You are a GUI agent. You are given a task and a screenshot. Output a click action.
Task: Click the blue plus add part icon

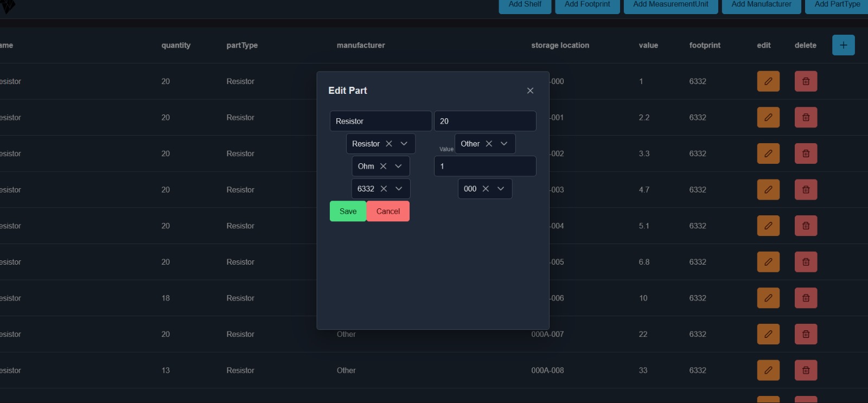point(843,45)
